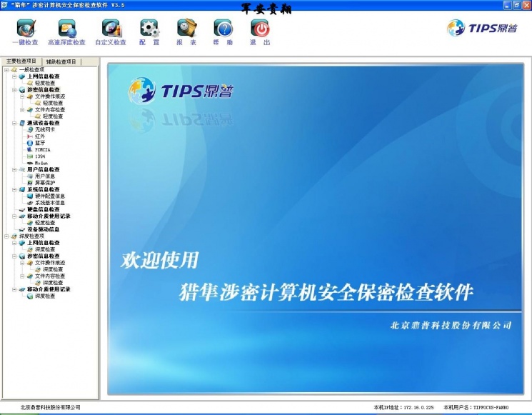Launch 高速深度检查 from the toolbar

67,32
